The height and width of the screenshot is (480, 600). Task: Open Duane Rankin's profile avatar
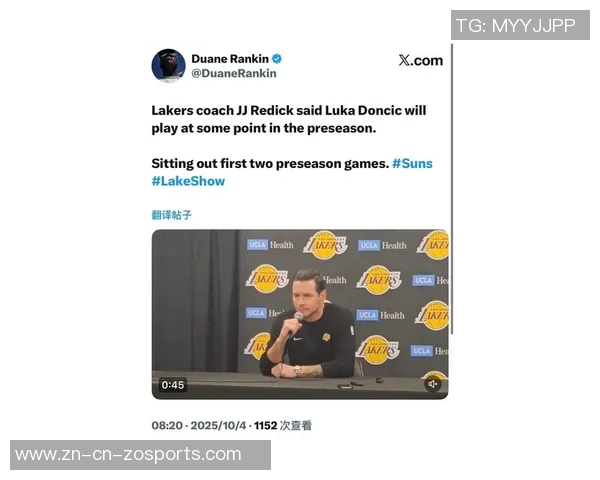[x=168, y=65]
